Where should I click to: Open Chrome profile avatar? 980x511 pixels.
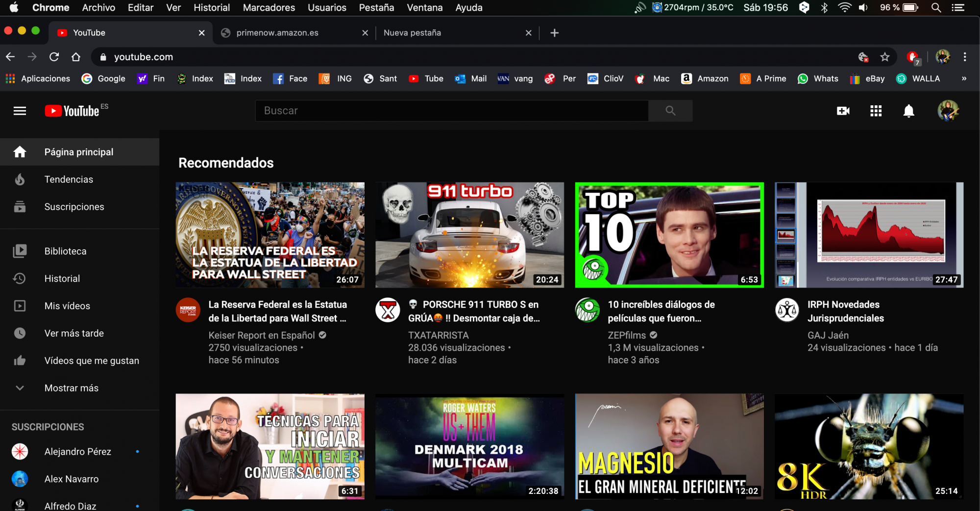point(943,57)
